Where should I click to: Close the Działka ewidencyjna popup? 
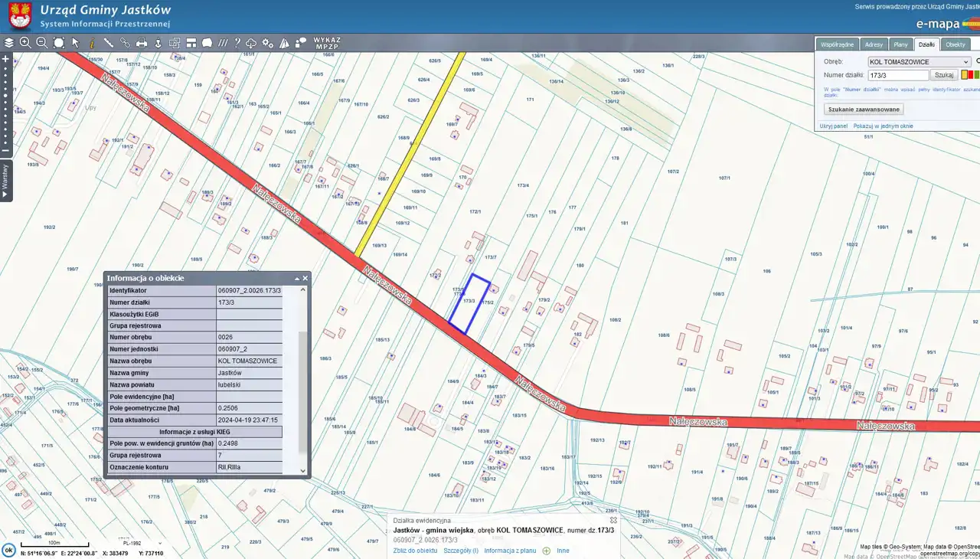click(x=613, y=520)
